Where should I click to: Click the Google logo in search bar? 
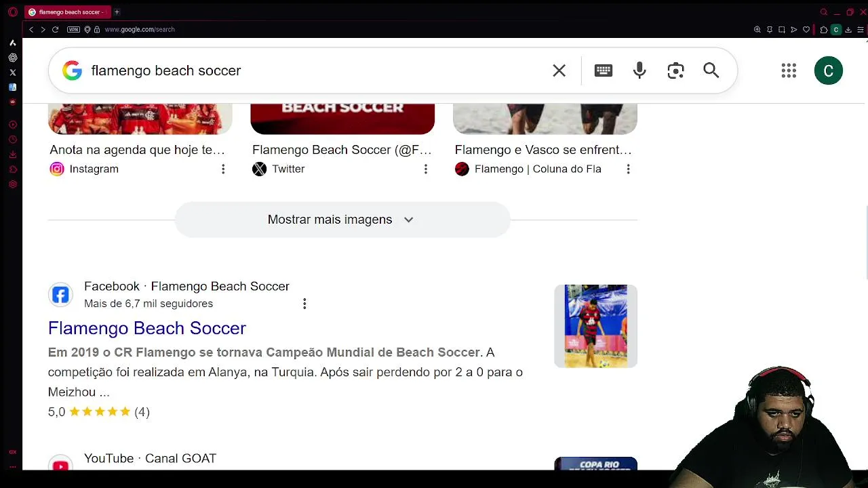click(72, 70)
